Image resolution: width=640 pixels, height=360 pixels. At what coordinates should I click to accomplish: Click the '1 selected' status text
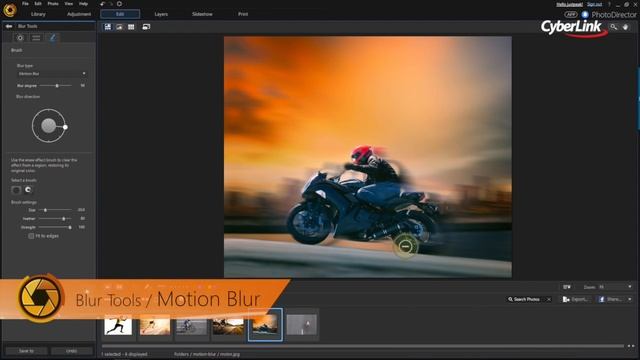click(x=124, y=354)
